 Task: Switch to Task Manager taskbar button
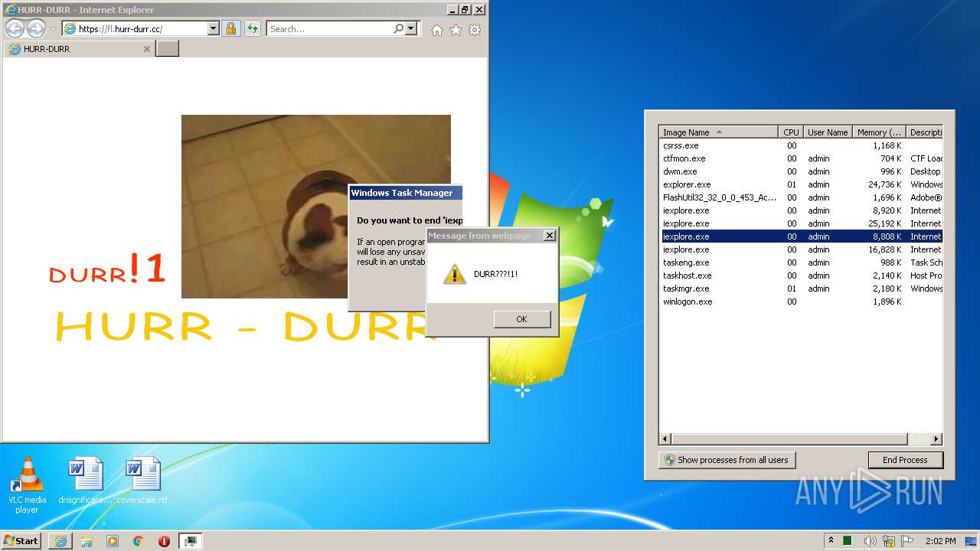(190, 541)
